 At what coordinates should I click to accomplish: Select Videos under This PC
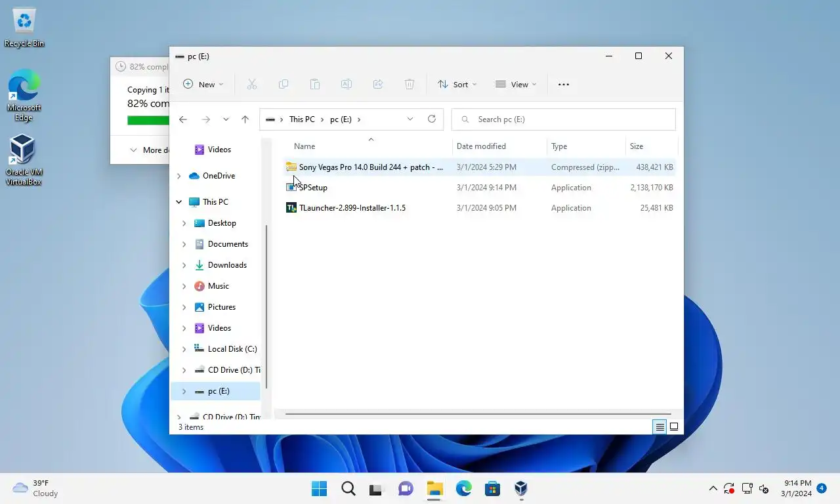219,328
